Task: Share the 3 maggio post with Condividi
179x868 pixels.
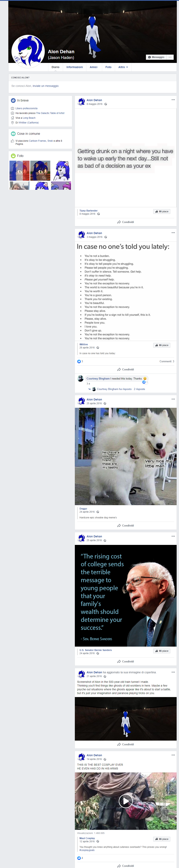Action: click(x=126, y=370)
